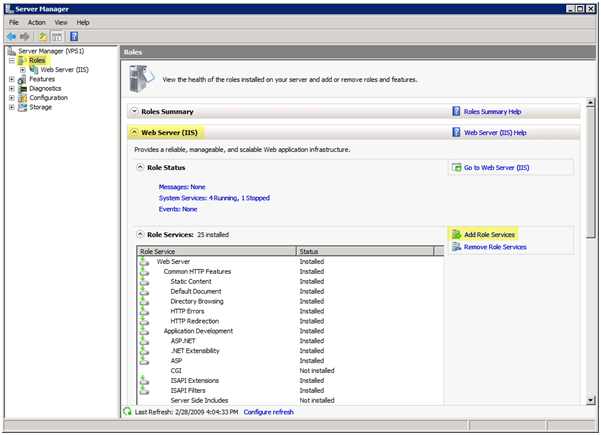Expand the Diagnostics tree node

11,89
